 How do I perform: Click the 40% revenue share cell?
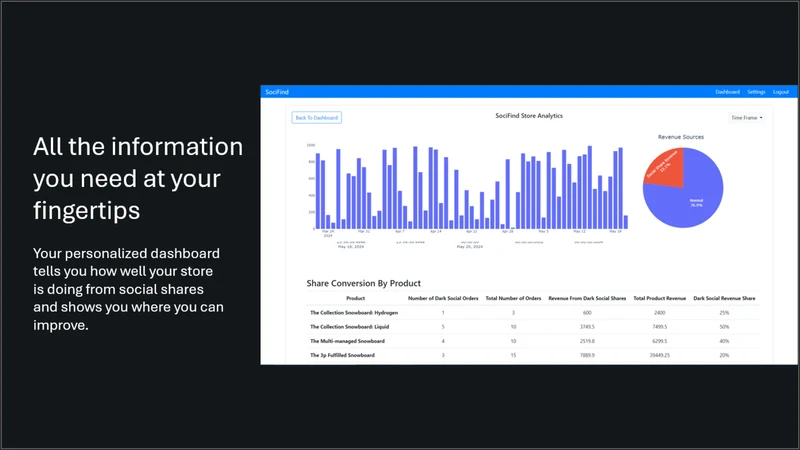[x=724, y=341]
